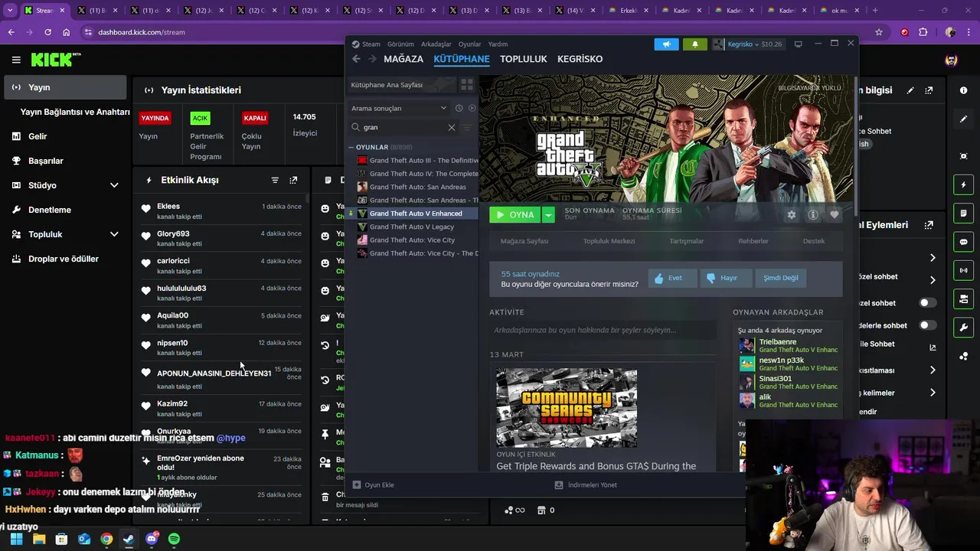Click the focus frame icon in sidebar
980x551 pixels.
(x=963, y=156)
